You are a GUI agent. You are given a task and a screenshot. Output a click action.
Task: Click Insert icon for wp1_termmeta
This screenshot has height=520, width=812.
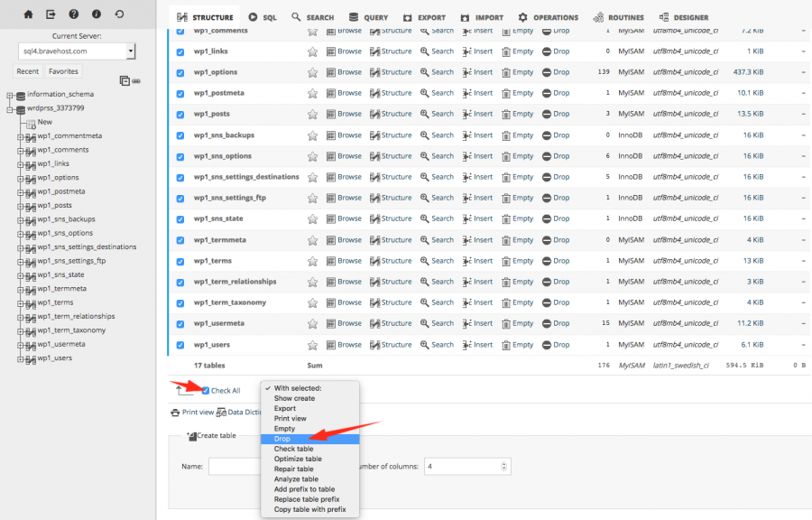pyautogui.click(x=466, y=240)
